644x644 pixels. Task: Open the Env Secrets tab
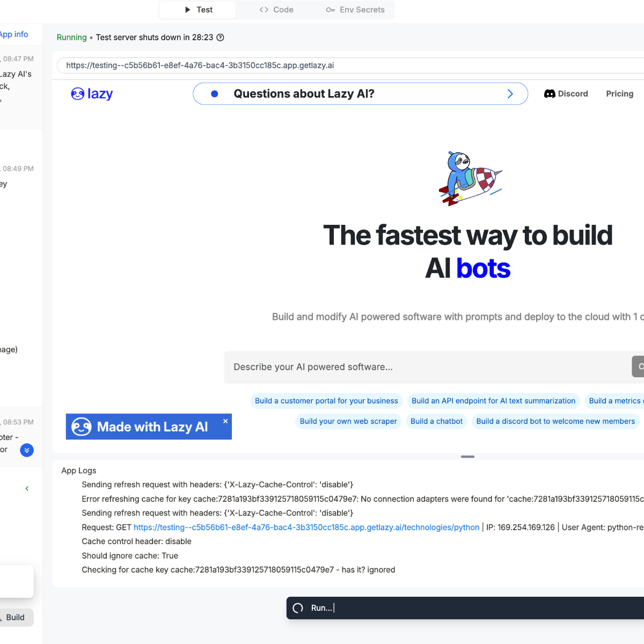pyautogui.click(x=355, y=10)
